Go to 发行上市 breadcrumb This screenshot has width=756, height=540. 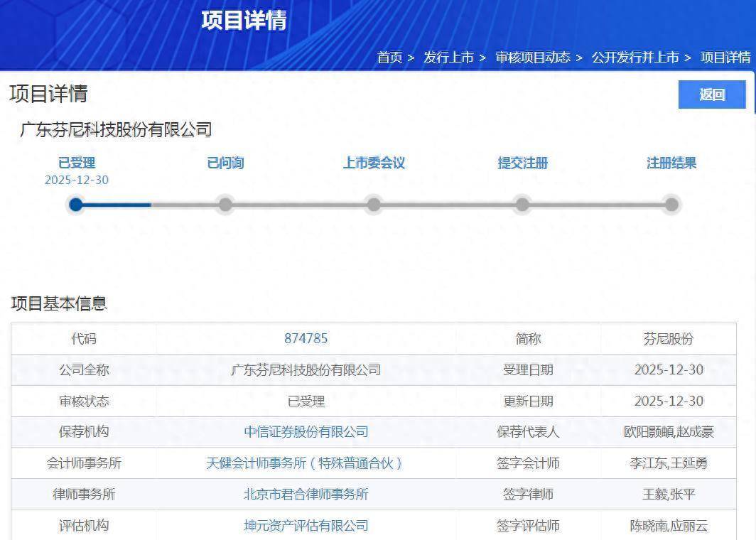[x=448, y=58]
